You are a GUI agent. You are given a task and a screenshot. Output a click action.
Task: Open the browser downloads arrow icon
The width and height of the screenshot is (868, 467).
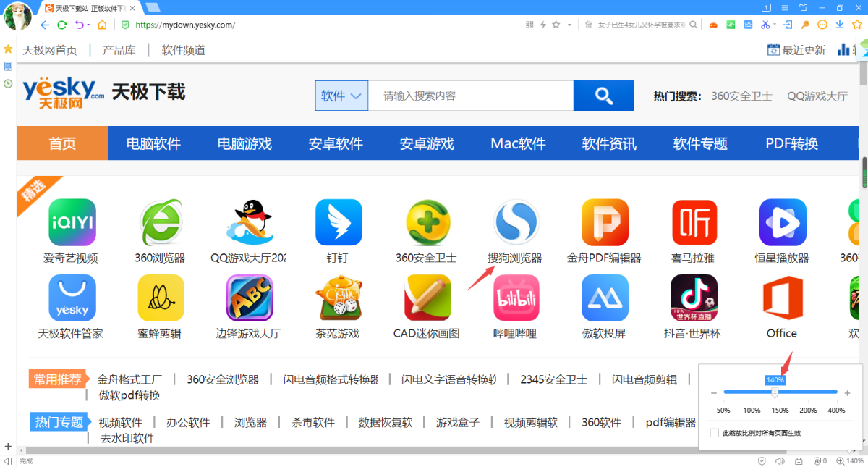coord(840,25)
